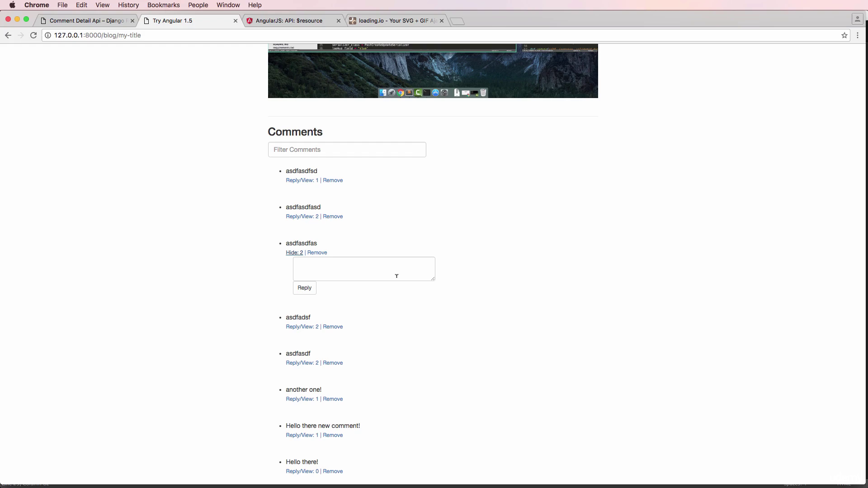Image resolution: width=868 pixels, height=488 pixels.
Task: Remove the Hello there! comment
Action: click(333, 471)
